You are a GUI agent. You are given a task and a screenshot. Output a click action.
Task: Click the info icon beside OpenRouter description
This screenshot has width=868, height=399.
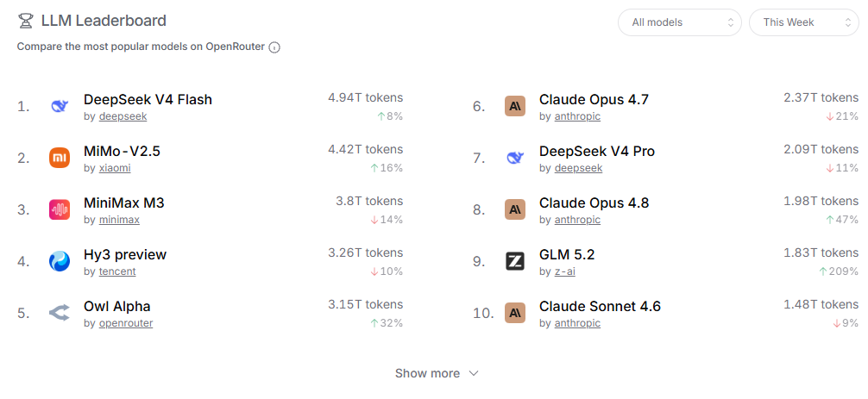point(274,47)
